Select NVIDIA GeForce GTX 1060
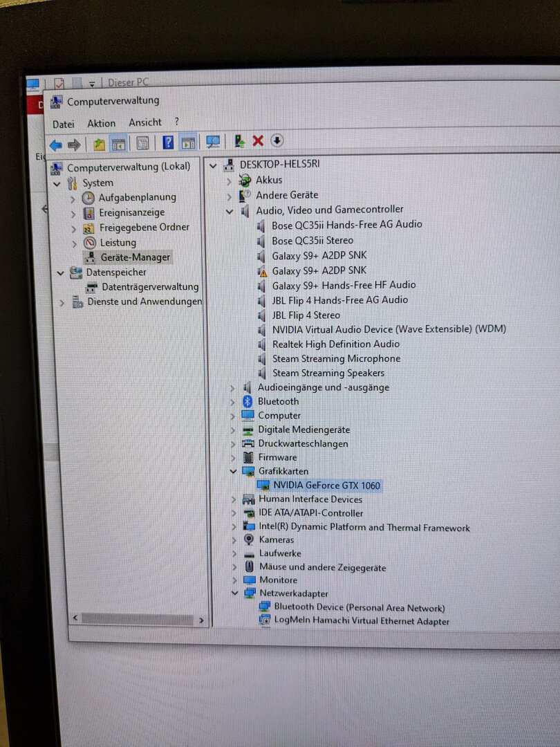This screenshot has height=747, width=560. 326,486
